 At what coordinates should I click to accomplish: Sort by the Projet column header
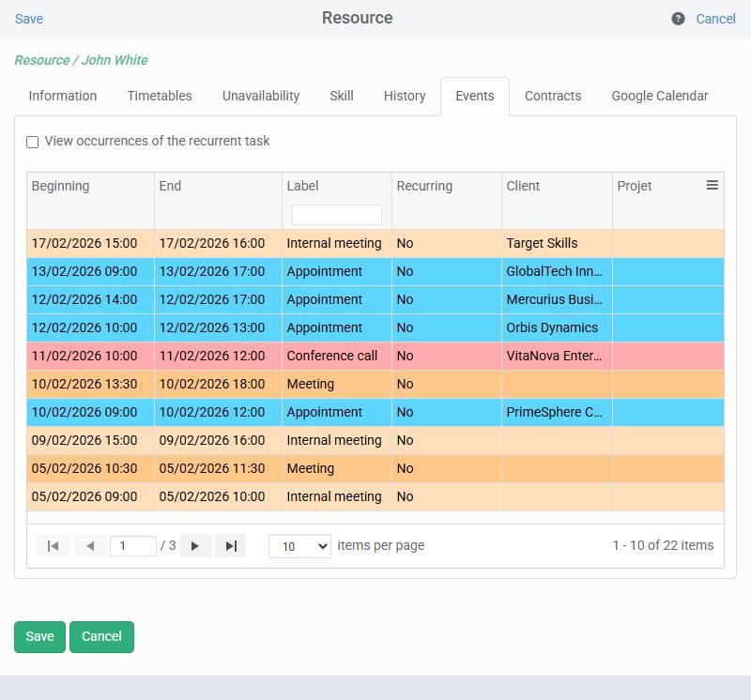[635, 186]
